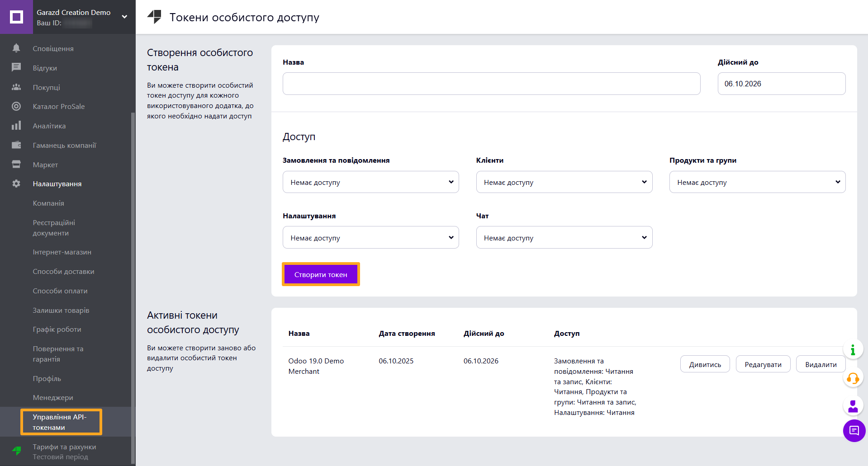
Task: Open the Чат access dropdown
Action: (x=564, y=237)
